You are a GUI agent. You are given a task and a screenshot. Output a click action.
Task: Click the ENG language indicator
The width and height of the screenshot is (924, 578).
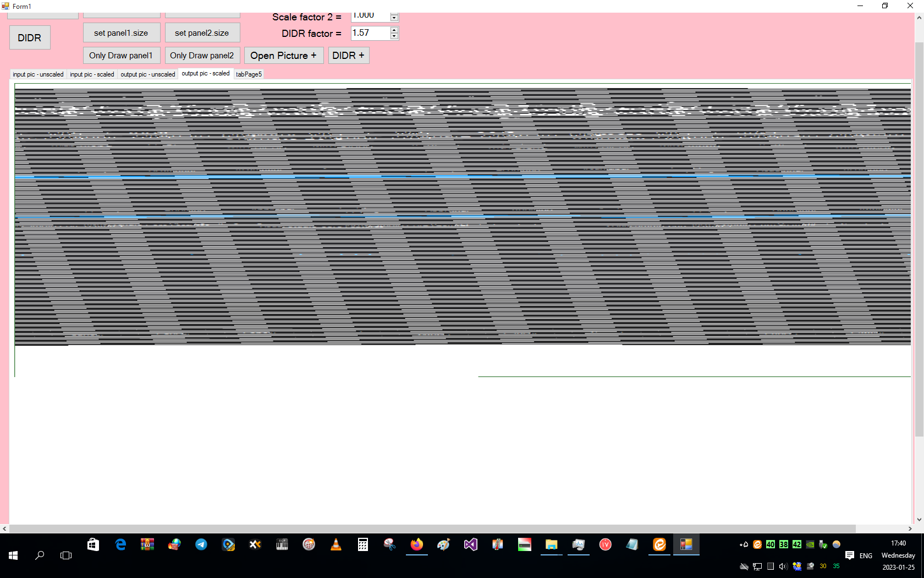click(x=866, y=555)
